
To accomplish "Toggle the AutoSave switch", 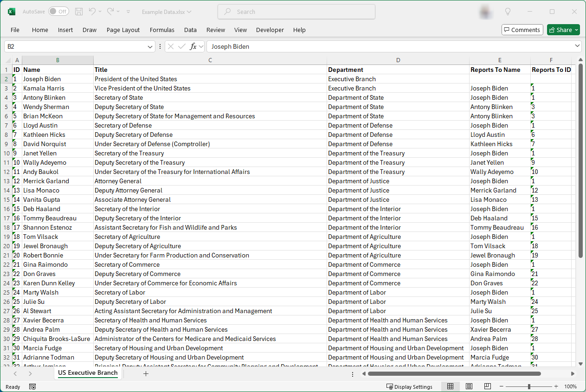I will pyautogui.click(x=58, y=12).
